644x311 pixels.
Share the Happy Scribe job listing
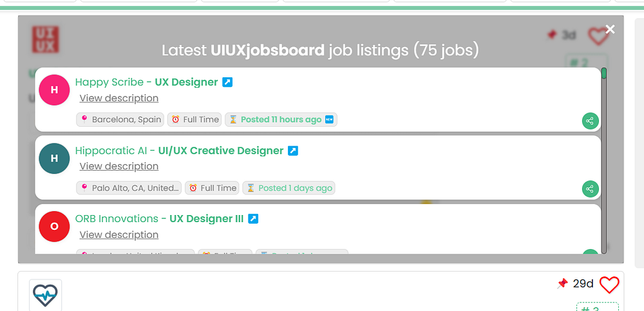point(590,120)
